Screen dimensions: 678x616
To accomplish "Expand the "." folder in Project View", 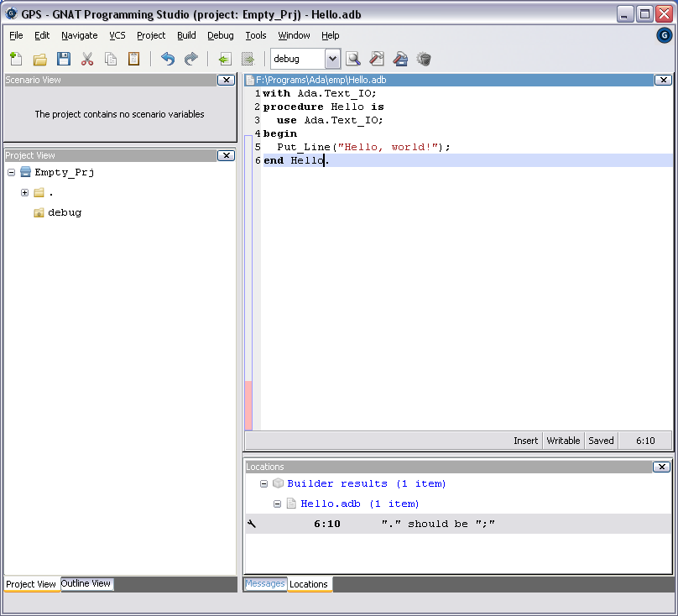I will click(25, 192).
